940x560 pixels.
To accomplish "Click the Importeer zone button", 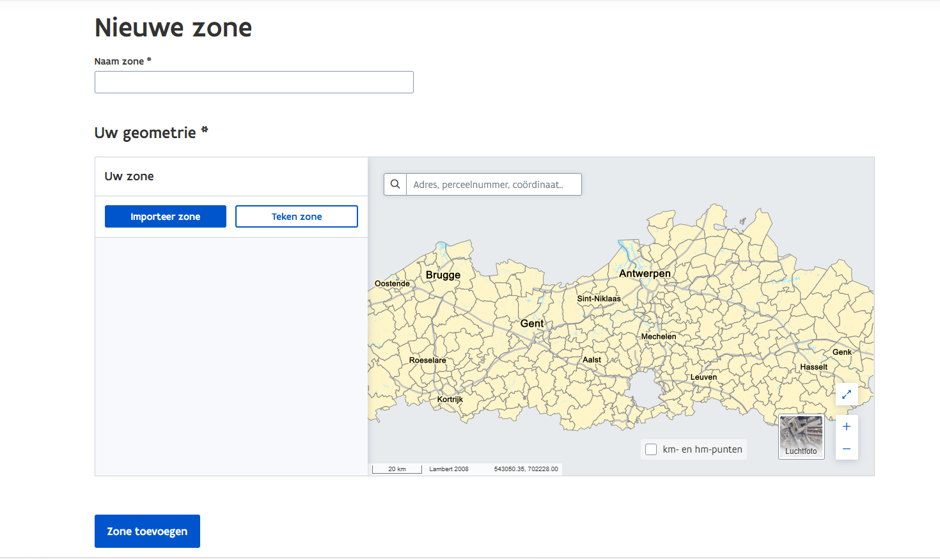I will [x=166, y=216].
